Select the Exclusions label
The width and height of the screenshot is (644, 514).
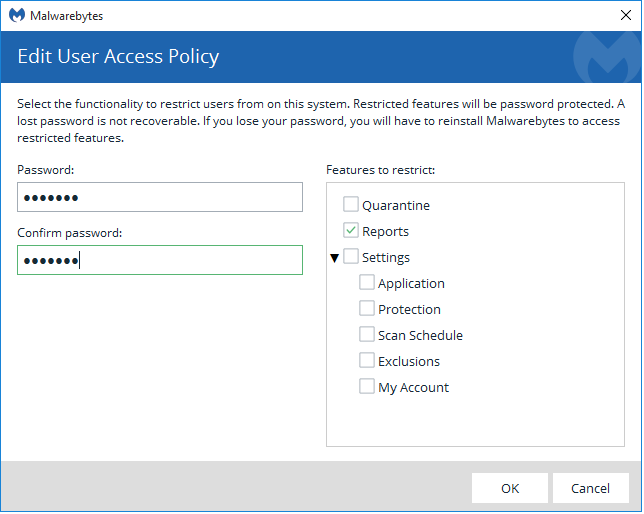[409, 362]
